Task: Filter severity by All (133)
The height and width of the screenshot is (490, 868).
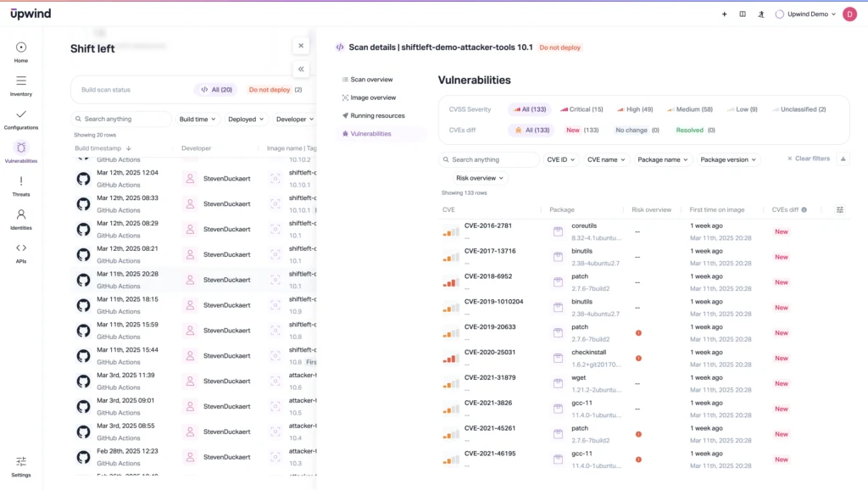Action: point(530,109)
